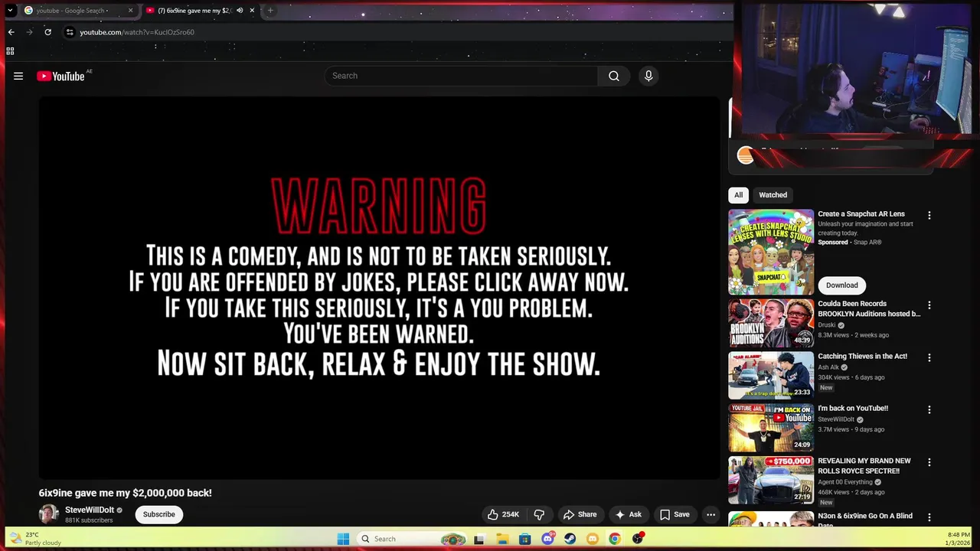Click the YouTube search input field
The height and width of the screenshot is (551, 980).
pos(461,76)
